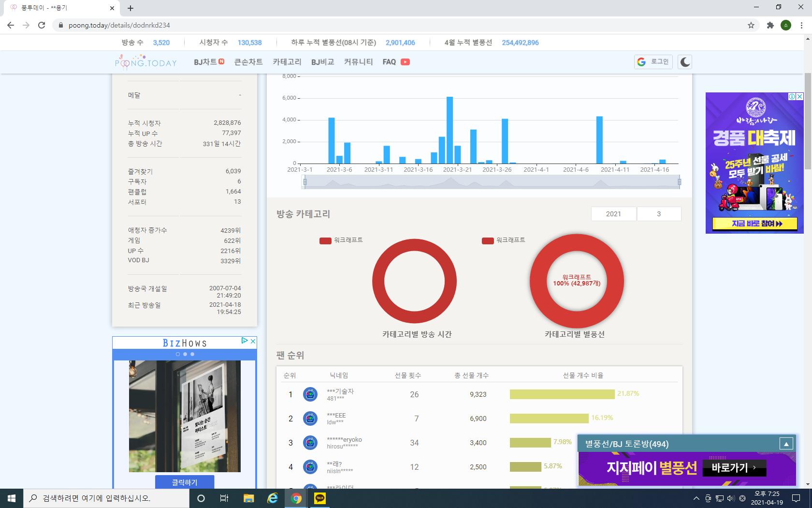Open Cortana circle icon in taskbar
812x508 pixels.
click(201, 498)
